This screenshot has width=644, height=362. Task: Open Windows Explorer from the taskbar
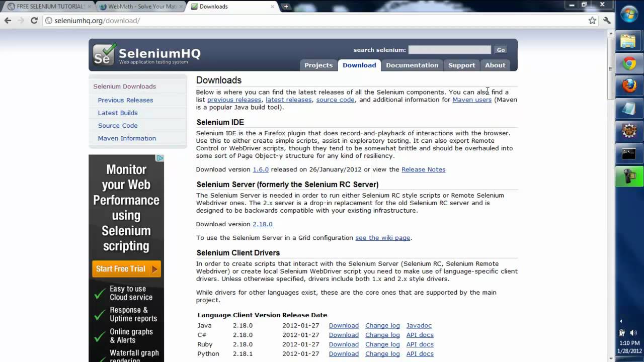[629, 41]
